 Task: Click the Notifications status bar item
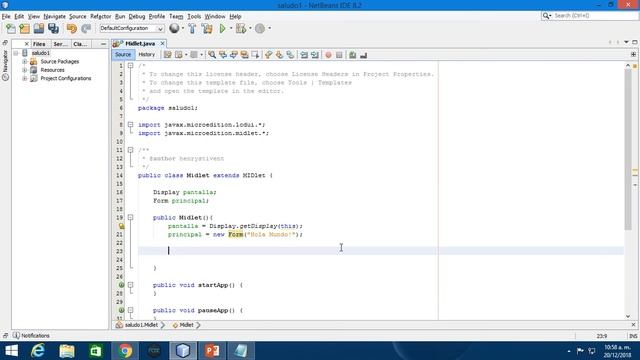tap(31, 336)
